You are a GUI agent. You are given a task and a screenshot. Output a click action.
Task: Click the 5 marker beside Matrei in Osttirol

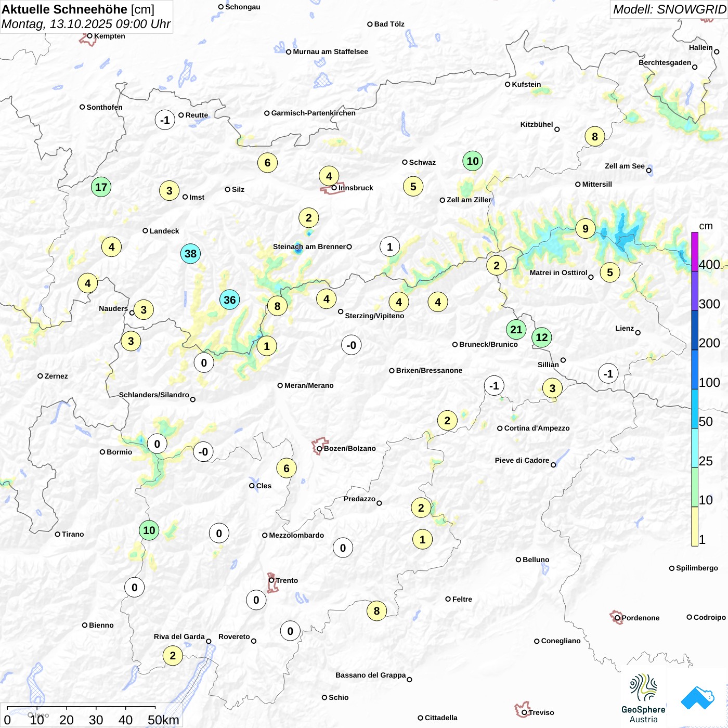(610, 272)
